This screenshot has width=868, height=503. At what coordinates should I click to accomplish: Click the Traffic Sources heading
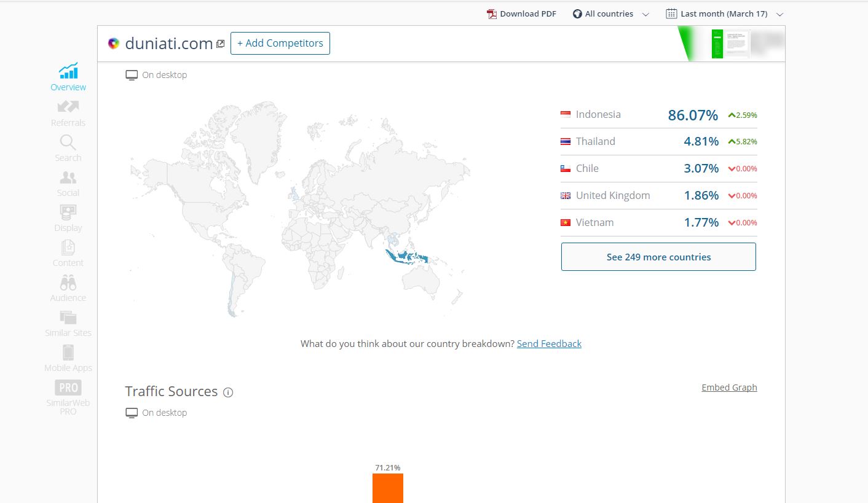click(x=172, y=392)
